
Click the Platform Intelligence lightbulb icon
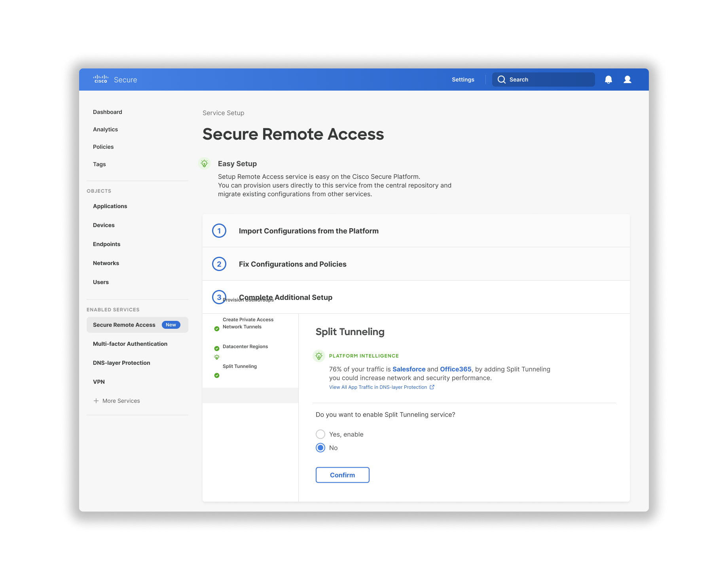pyautogui.click(x=319, y=356)
